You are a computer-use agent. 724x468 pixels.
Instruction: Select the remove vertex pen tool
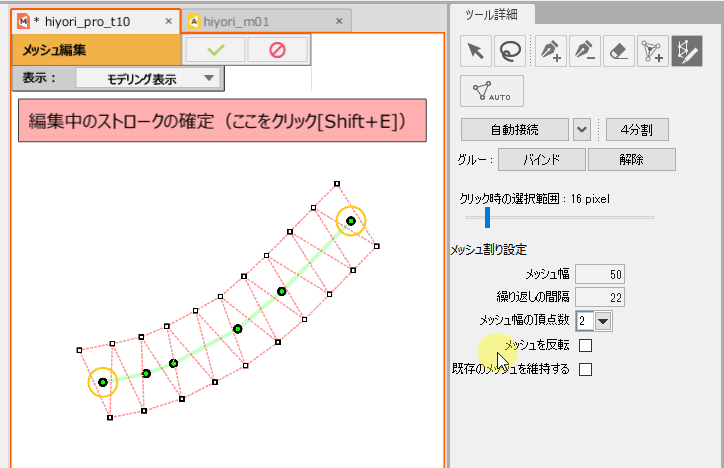point(585,51)
